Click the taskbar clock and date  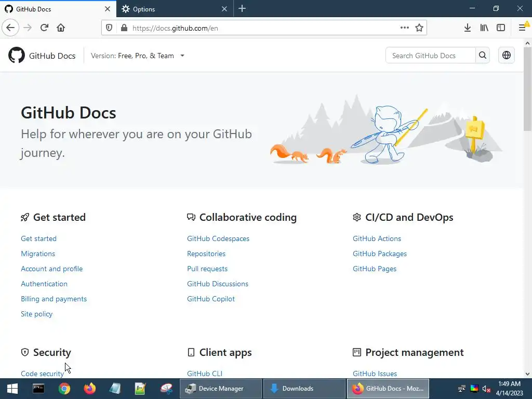(x=509, y=389)
